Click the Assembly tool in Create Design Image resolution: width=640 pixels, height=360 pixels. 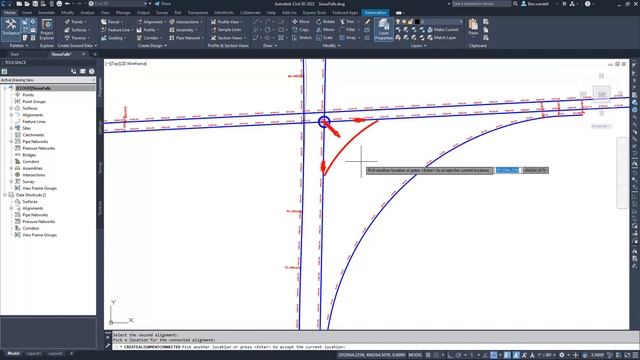184,30
